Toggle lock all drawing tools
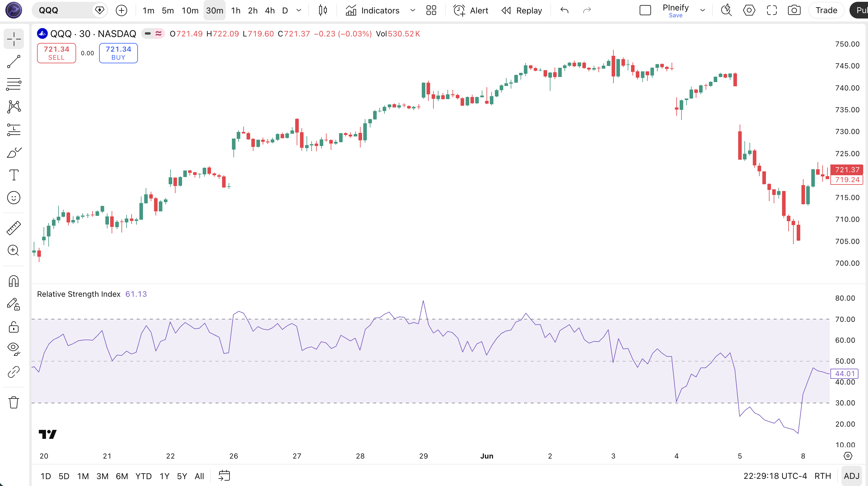This screenshot has width=868, height=486. pyautogui.click(x=14, y=327)
